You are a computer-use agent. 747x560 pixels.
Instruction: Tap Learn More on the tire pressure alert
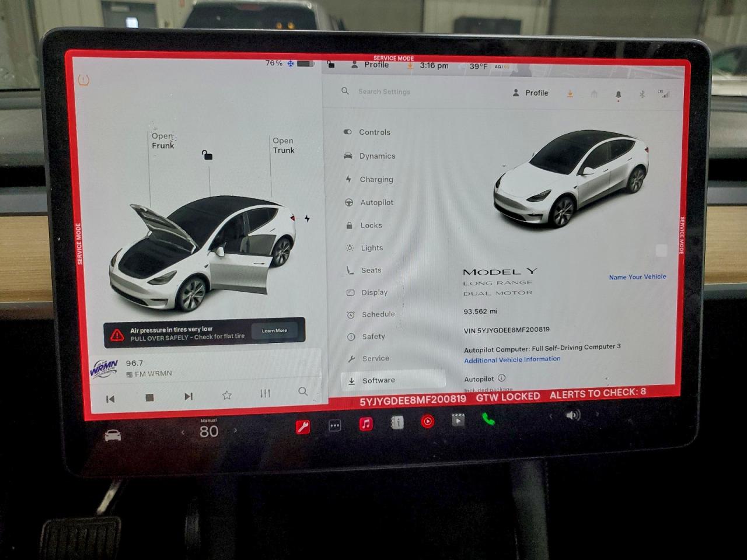coord(275,330)
